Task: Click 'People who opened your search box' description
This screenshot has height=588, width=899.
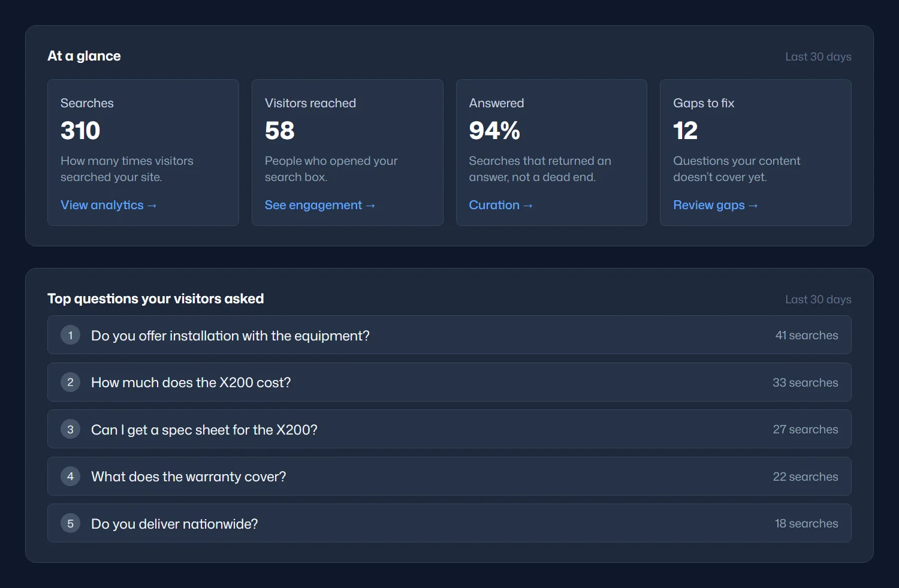Action: tap(331, 169)
